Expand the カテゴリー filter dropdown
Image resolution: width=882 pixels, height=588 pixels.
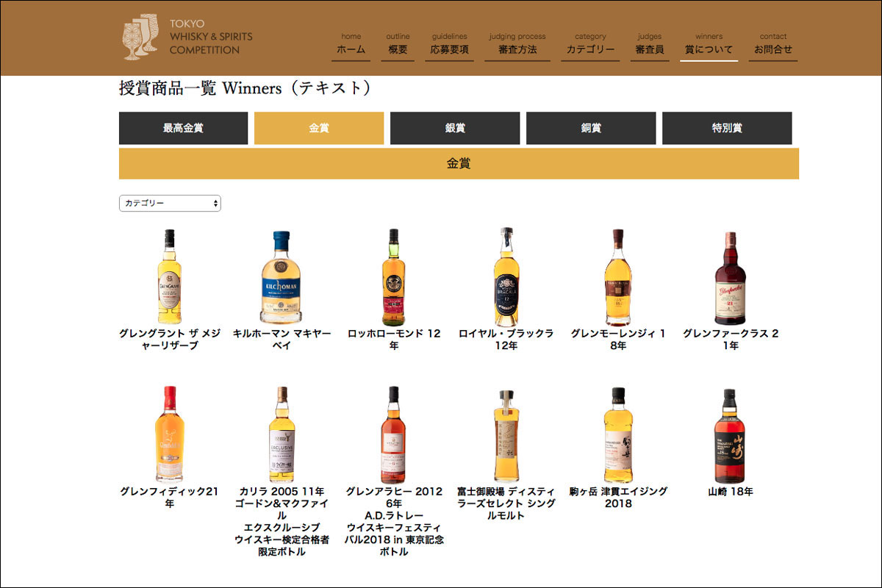[170, 203]
